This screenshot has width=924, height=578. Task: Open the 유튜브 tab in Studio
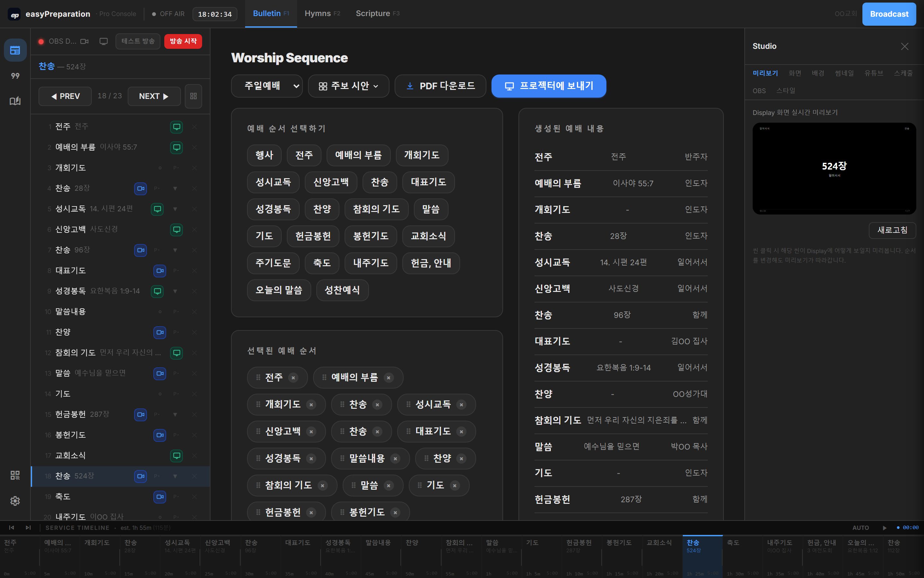click(x=874, y=73)
